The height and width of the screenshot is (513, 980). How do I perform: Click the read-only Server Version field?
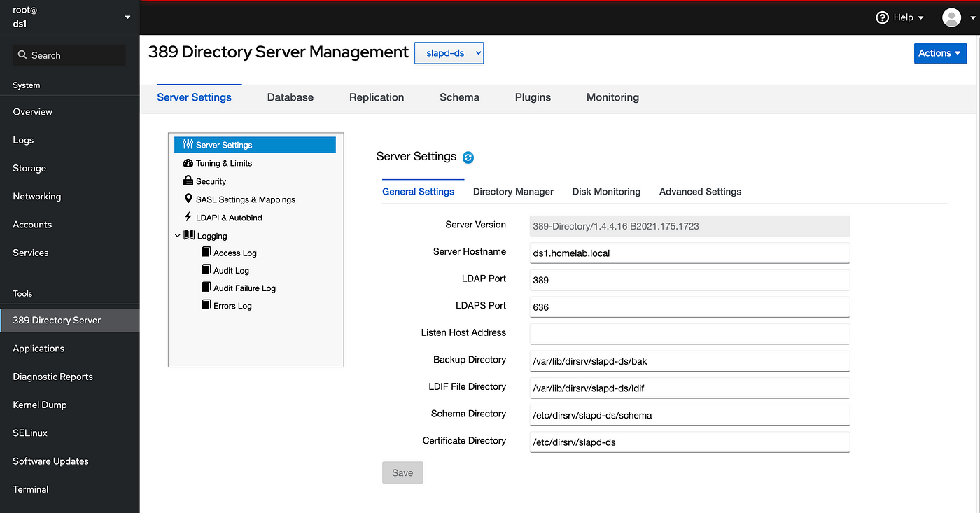(689, 225)
